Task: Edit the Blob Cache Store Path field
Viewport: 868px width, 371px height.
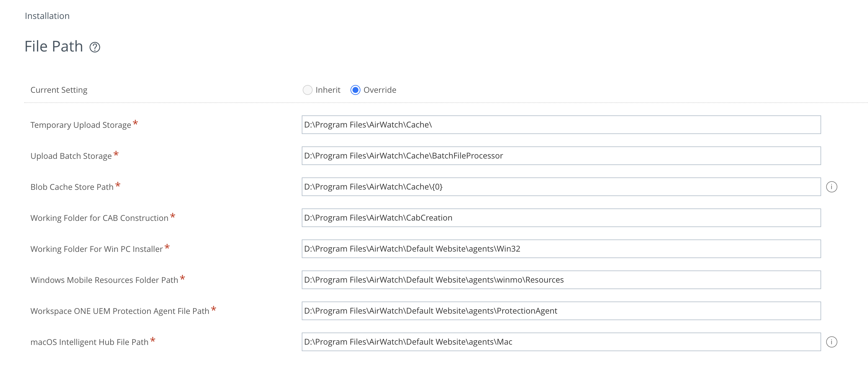Action: pyautogui.click(x=561, y=187)
